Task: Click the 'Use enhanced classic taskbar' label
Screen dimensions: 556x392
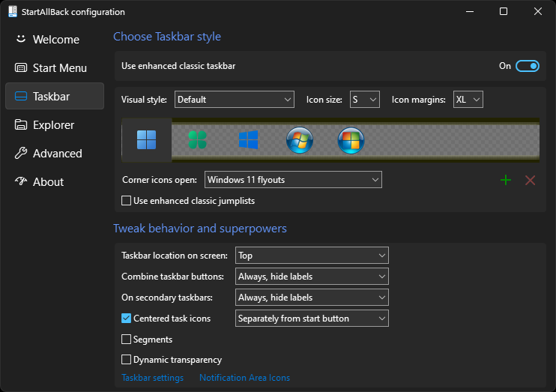Action: pos(178,66)
